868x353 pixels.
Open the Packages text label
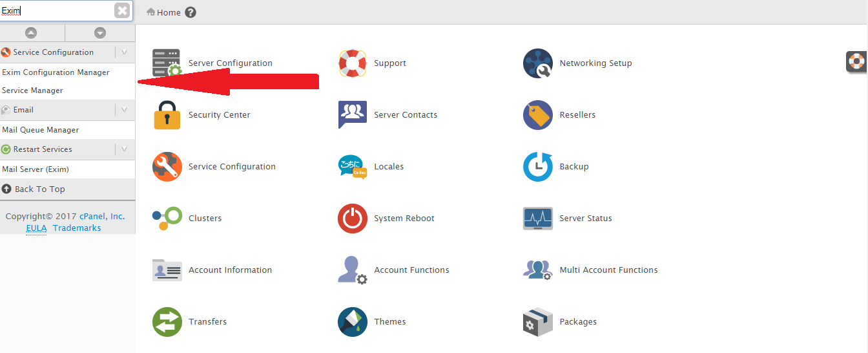(x=578, y=322)
